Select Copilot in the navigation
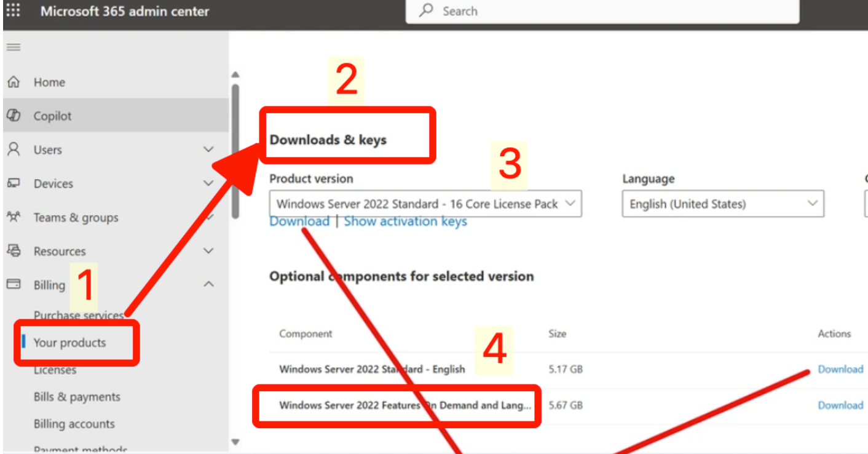The height and width of the screenshot is (454, 868). pyautogui.click(x=53, y=116)
